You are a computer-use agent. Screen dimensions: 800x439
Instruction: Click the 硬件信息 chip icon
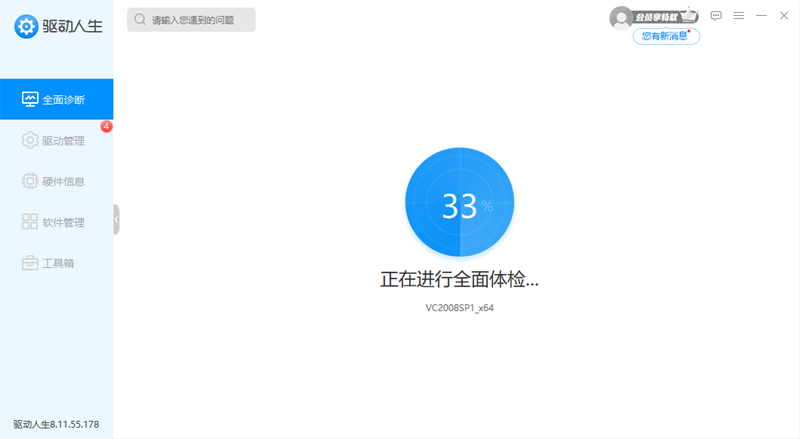coord(30,182)
